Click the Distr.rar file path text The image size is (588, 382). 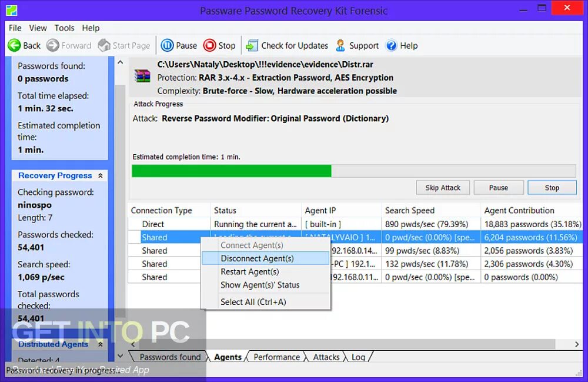coord(265,65)
